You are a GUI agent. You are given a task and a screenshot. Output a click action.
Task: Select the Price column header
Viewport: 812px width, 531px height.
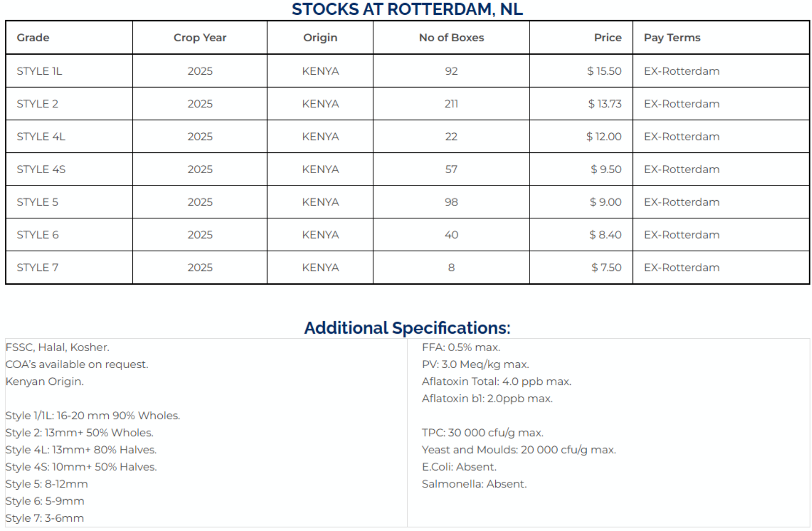point(581,37)
